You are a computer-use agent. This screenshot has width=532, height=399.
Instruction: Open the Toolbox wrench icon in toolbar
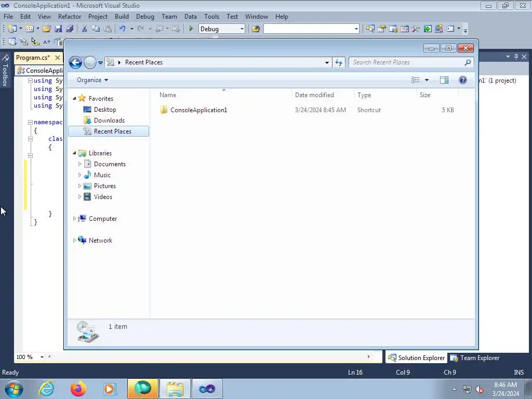pyautogui.click(x=416, y=29)
